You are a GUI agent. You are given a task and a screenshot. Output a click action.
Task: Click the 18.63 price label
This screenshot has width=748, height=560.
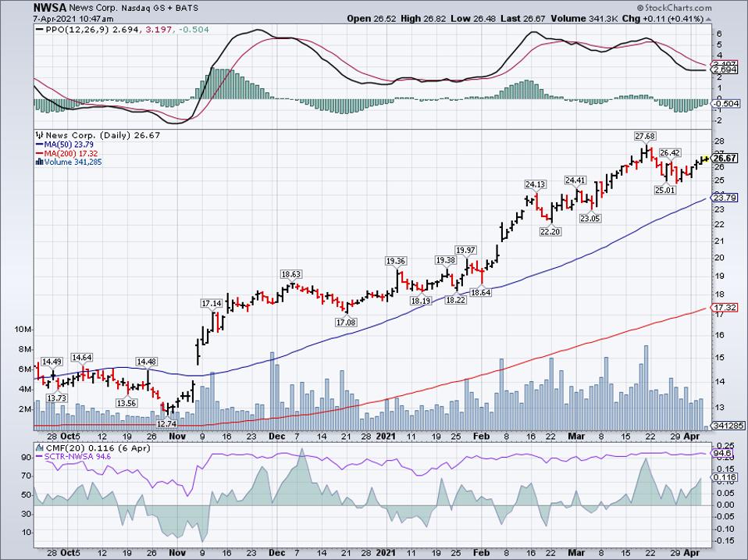click(x=291, y=274)
